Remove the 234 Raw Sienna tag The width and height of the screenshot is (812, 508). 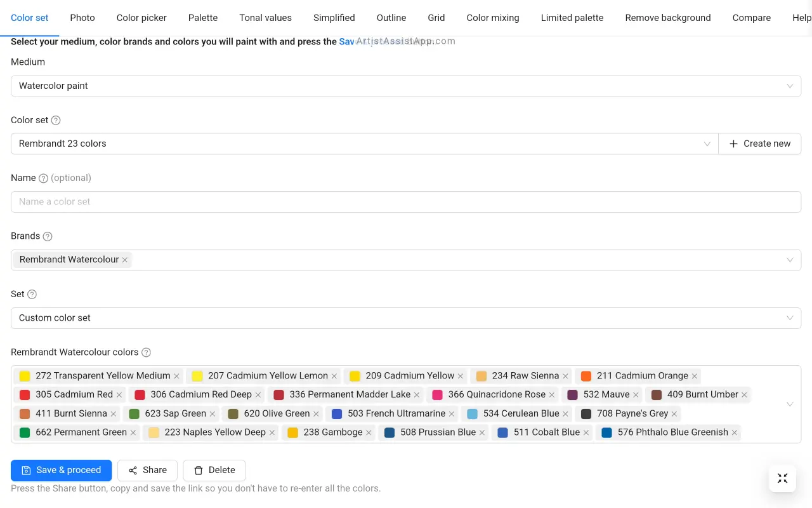point(565,376)
